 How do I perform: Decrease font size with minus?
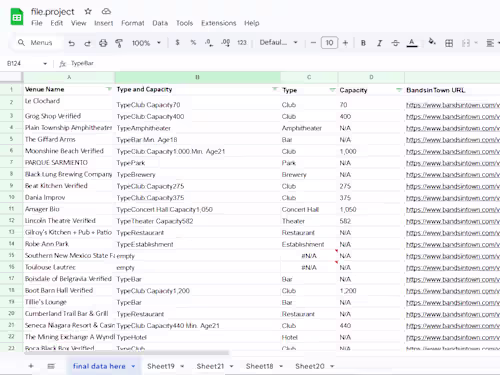[313, 43]
